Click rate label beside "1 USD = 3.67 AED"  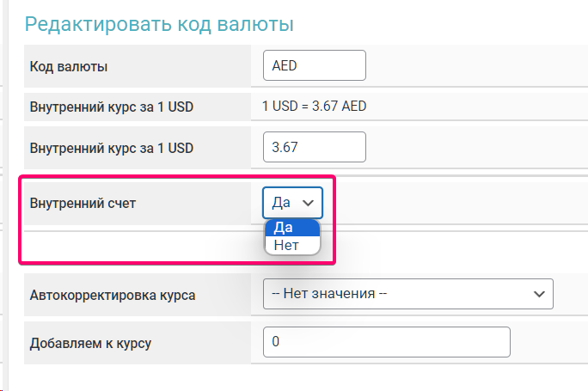112,107
